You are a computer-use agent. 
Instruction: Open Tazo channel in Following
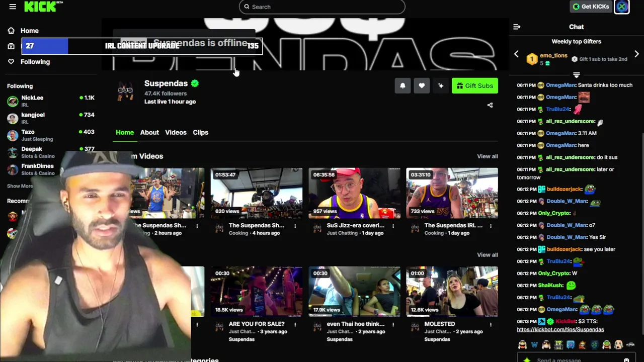tap(51, 135)
